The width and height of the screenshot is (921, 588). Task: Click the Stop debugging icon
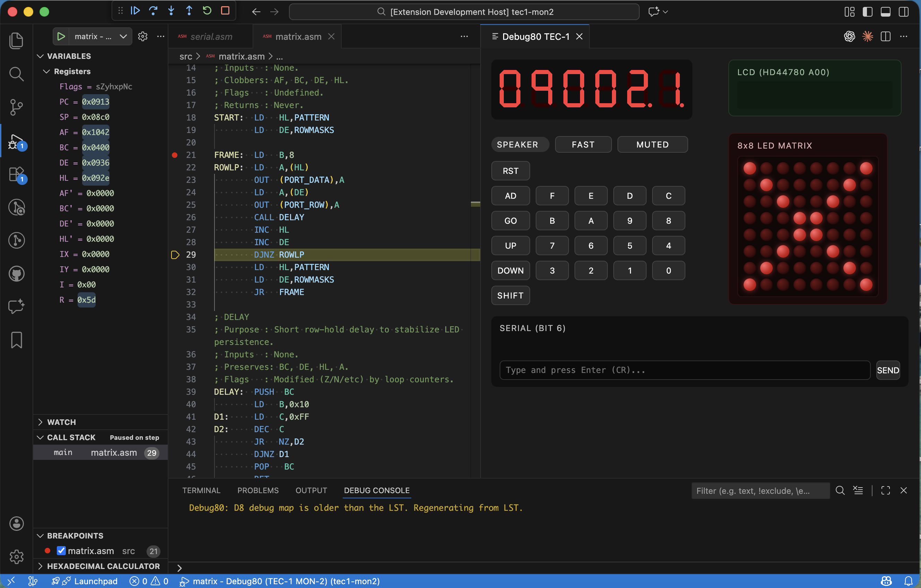225,11
